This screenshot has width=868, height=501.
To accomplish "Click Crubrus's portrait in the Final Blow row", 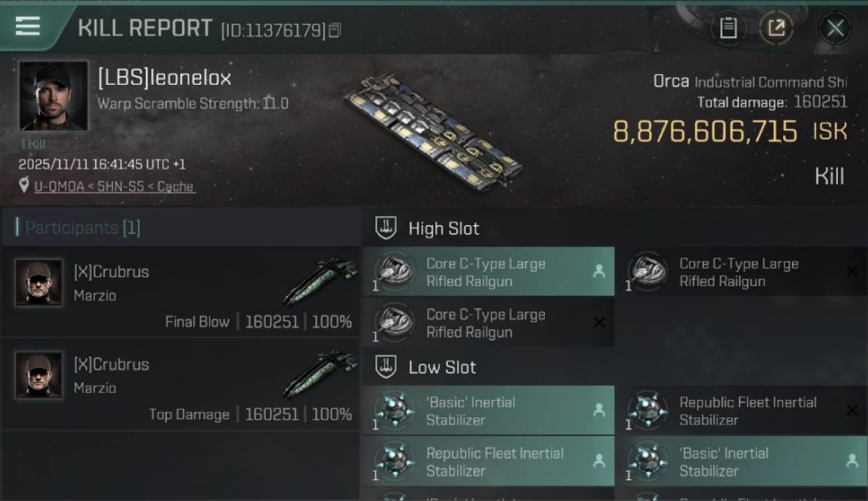I will 39,283.
